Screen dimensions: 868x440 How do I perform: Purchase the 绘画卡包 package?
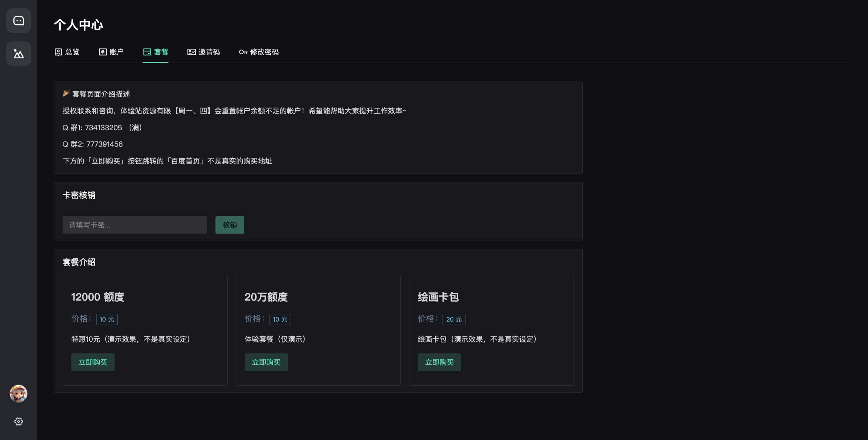click(x=439, y=362)
